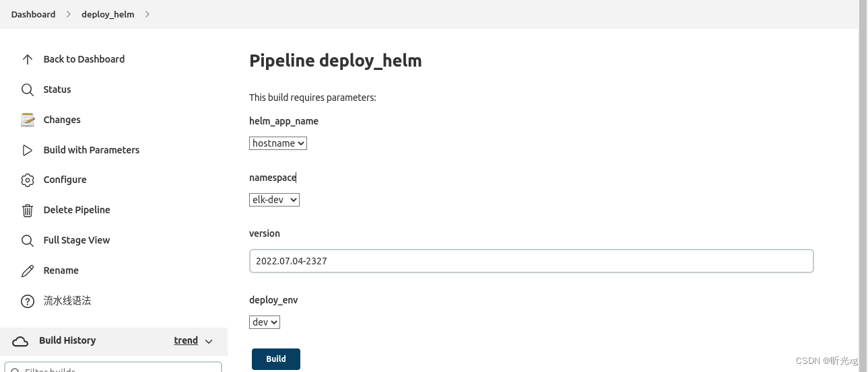Click the Full Stage View search icon
The width and height of the screenshot is (868, 372).
[28, 240]
